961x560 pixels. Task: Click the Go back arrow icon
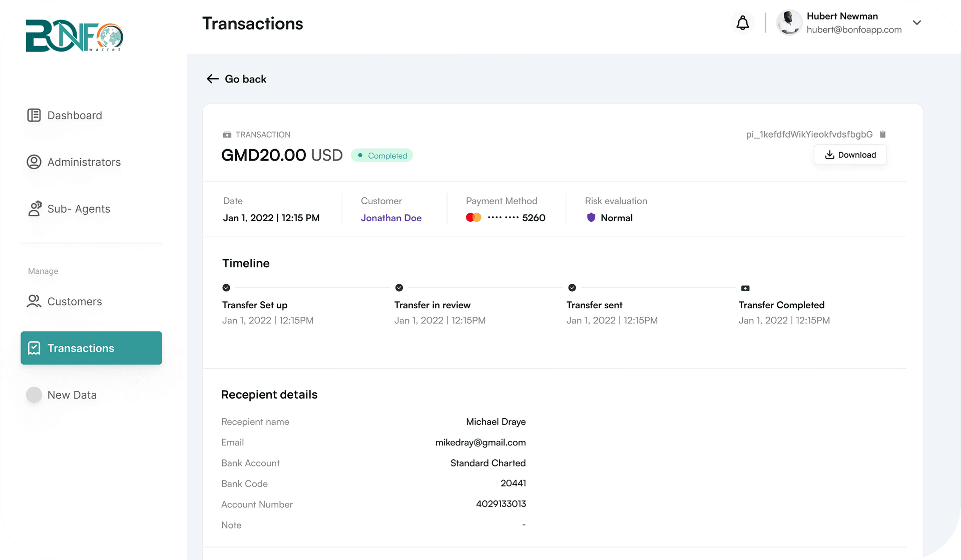(213, 79)
